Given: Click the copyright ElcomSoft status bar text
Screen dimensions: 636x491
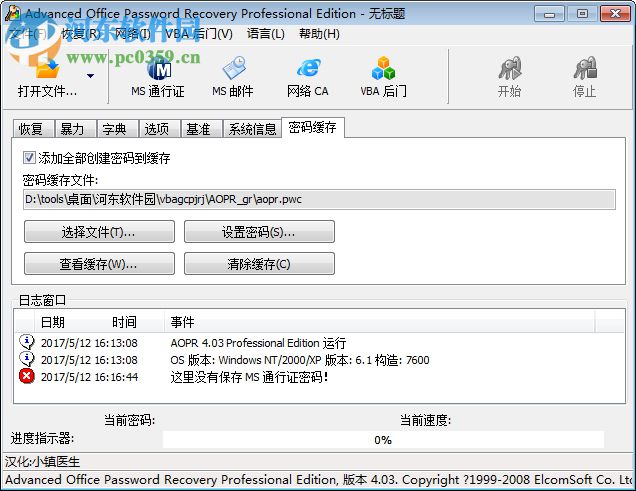Looking at the screenshot, I should pos(319,480).
